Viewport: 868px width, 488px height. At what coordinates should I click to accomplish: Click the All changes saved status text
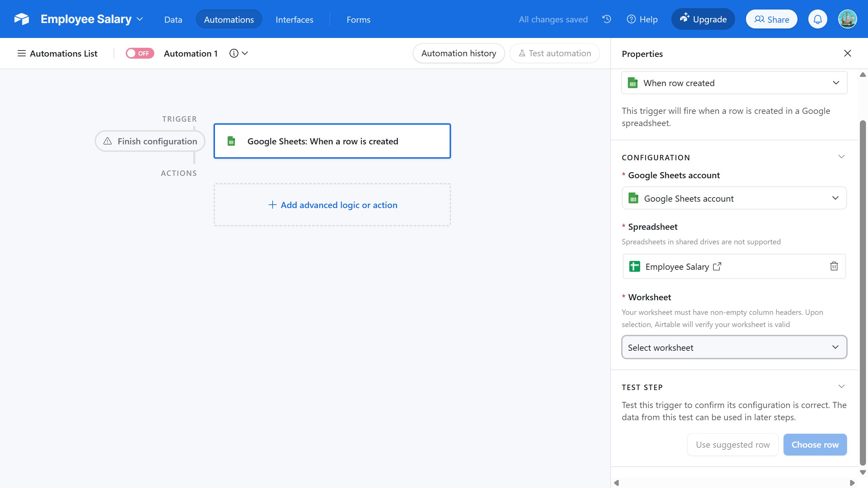pyautogui.click(x=553, y=19)
